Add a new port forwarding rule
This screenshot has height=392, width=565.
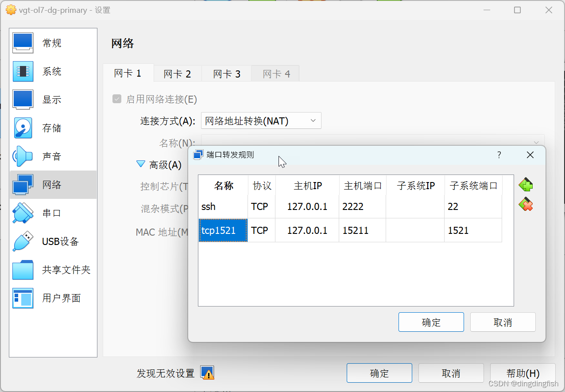526,185
